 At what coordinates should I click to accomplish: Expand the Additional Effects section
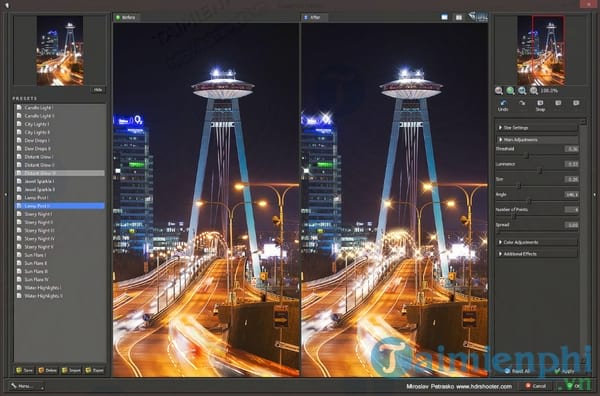click(x=537, y=254)
